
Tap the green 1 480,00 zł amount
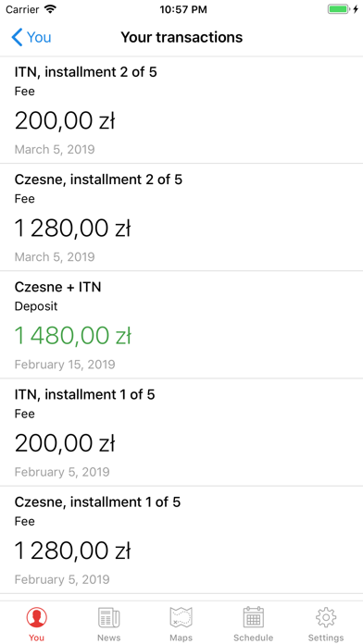coord(73,336)
